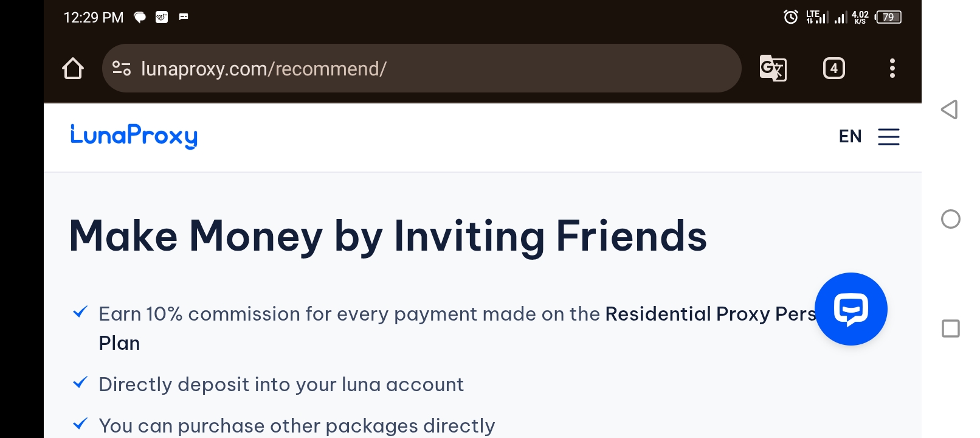Click the LunaProxy logo

(x=134, y=136)
